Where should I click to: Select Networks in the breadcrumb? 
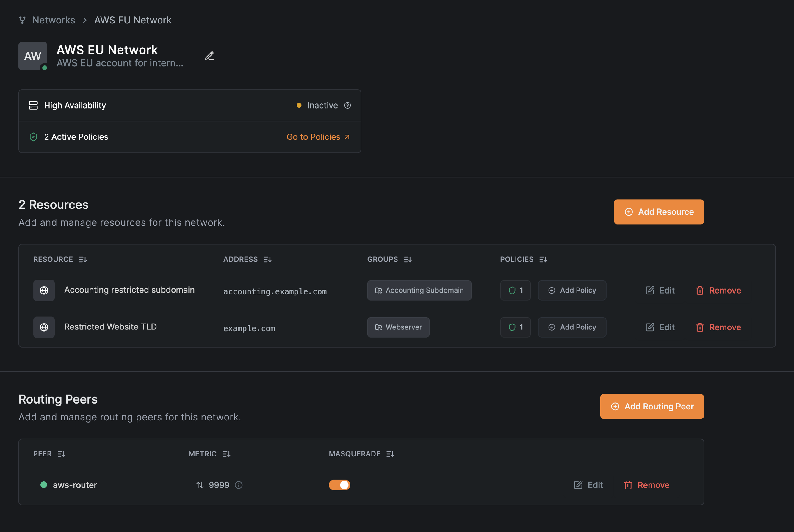(53, 20)
